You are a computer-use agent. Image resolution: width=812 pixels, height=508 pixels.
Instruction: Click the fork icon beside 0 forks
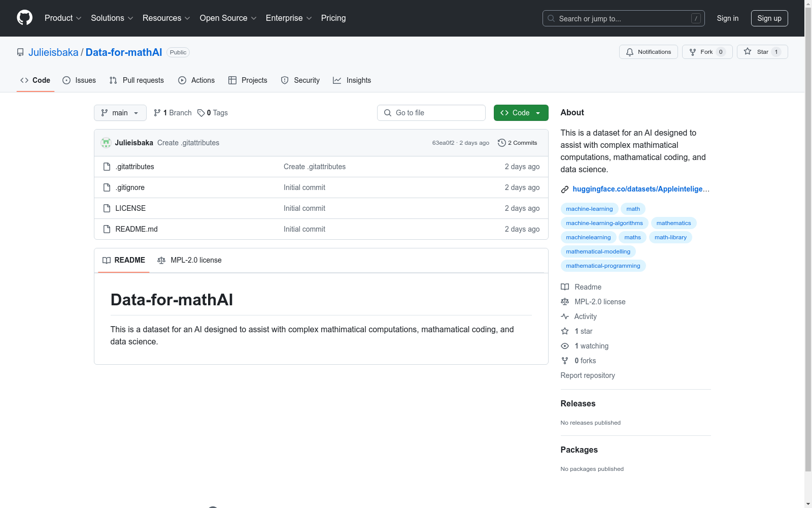[565, 361]
